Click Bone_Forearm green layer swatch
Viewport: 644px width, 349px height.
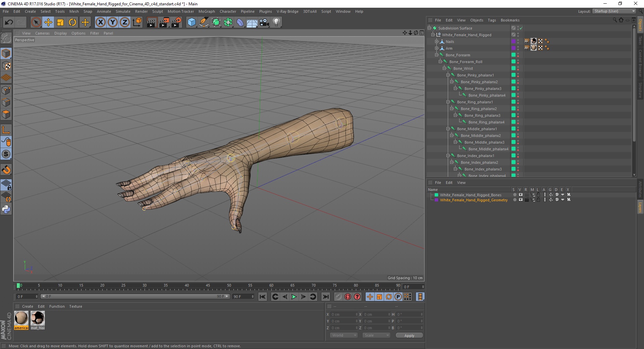pos(513,55)
